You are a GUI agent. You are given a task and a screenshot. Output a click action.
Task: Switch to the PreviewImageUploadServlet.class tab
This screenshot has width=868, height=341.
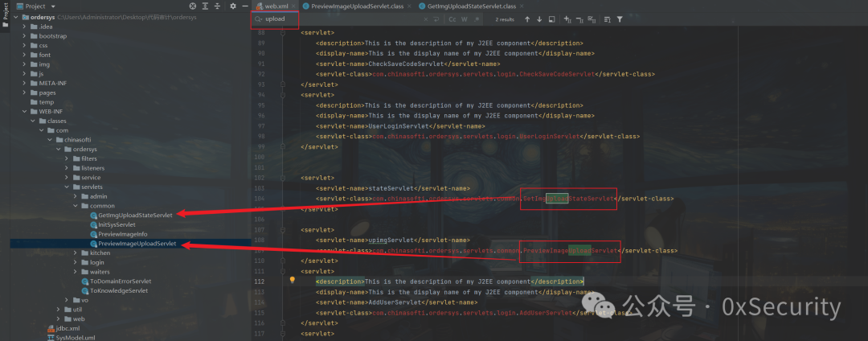point(356,6)
